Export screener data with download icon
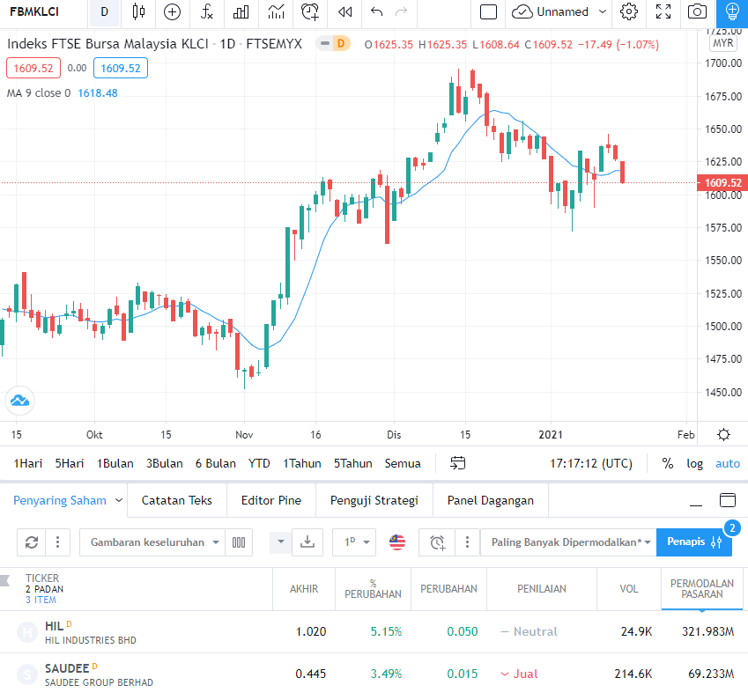The image size is (748, 700). [x=307, y=542]
